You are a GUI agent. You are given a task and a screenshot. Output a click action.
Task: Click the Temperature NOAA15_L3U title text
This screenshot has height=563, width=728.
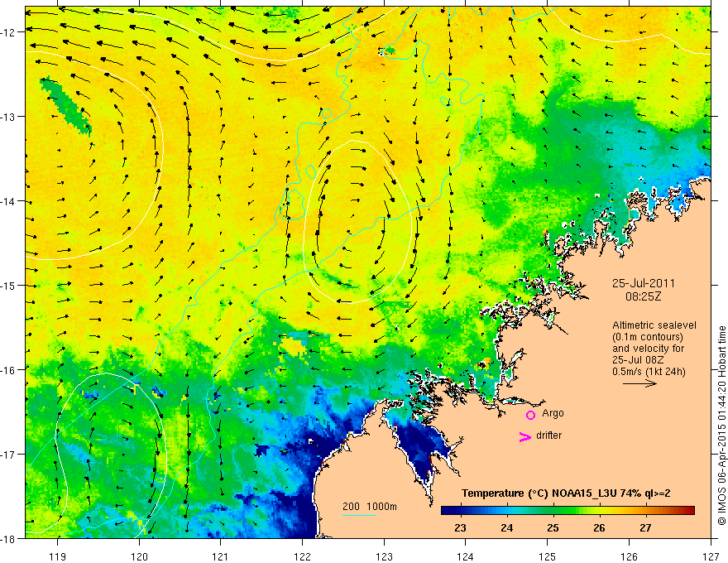click(566, 493)
